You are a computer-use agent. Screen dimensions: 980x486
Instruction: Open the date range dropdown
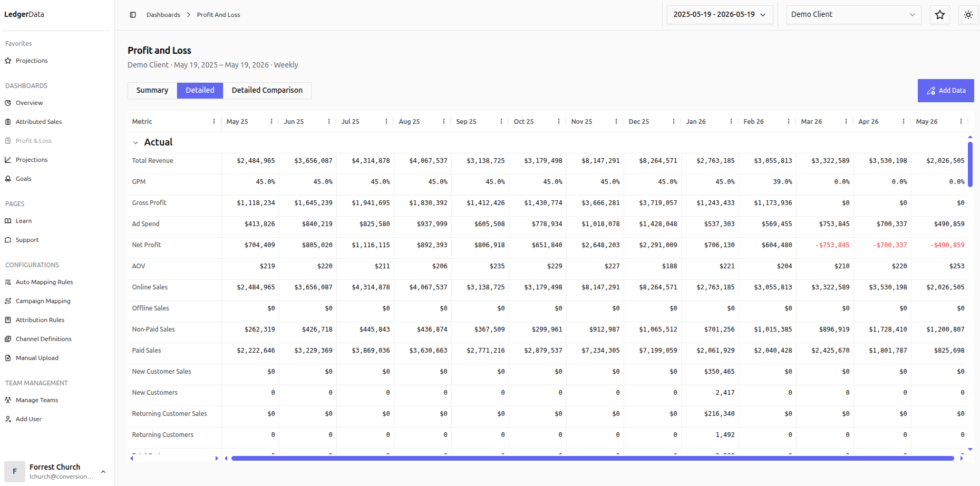[720, 15]
